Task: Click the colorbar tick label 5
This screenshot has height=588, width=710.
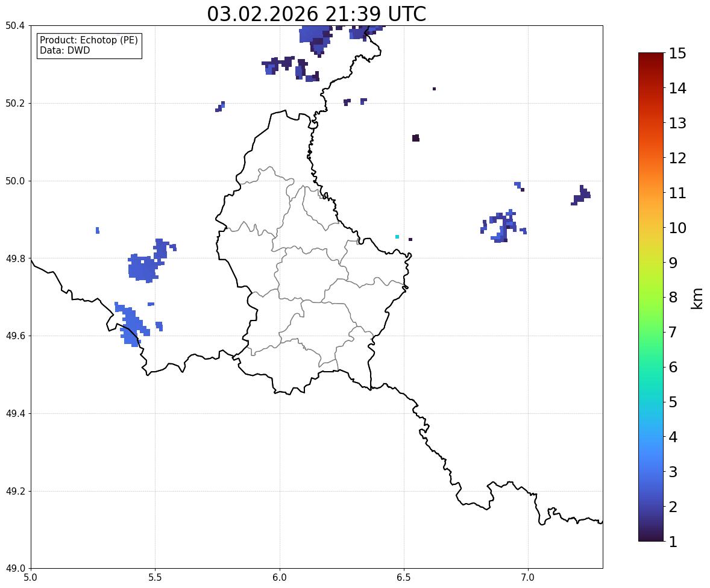Action: (x=673, y=402)
